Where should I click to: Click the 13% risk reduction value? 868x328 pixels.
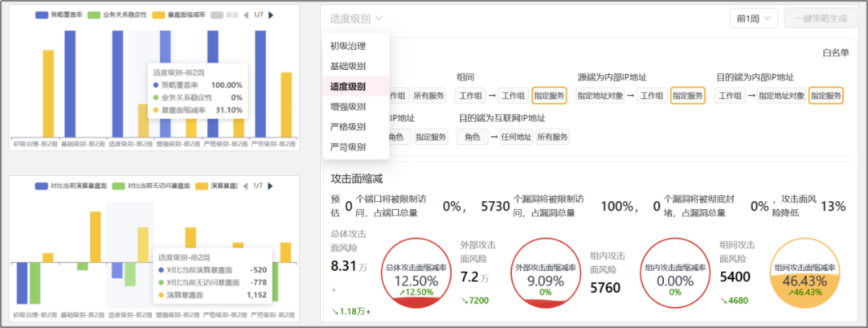[833, 207]
